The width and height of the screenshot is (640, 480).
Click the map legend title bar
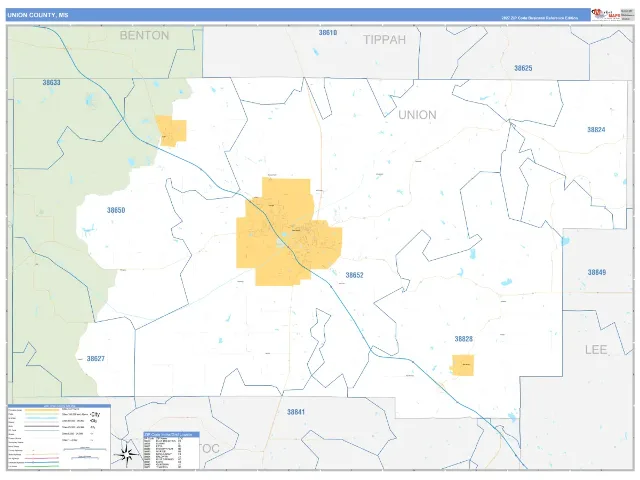[x=59, y=406]
